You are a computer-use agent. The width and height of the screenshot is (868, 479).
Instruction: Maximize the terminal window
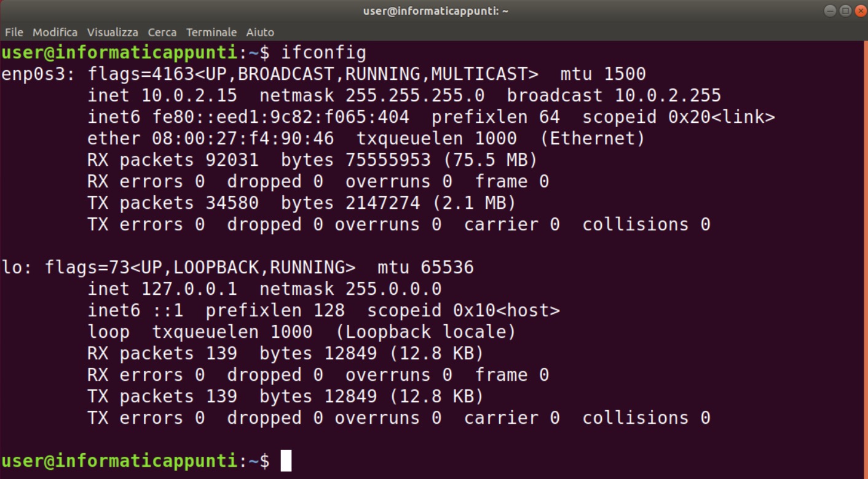845,10
